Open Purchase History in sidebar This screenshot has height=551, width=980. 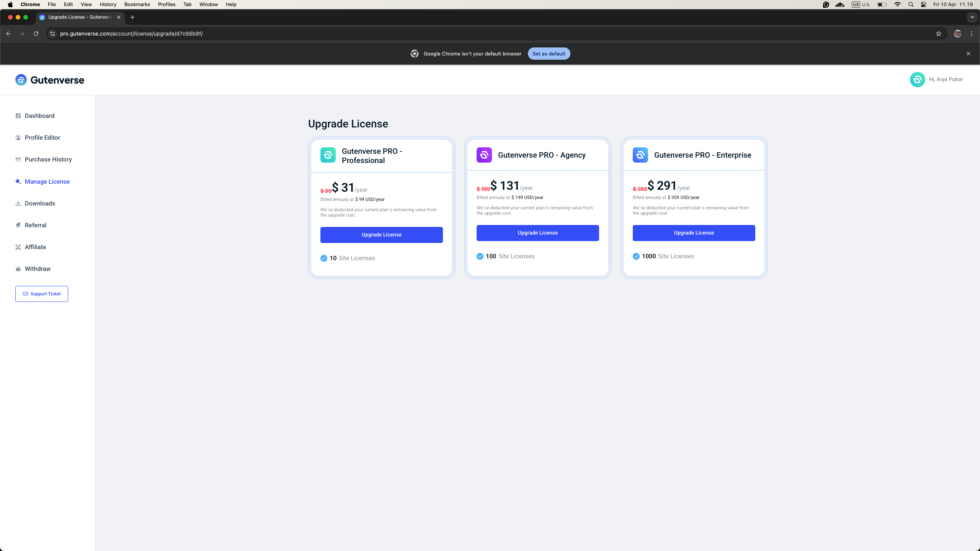click(48, 160)
